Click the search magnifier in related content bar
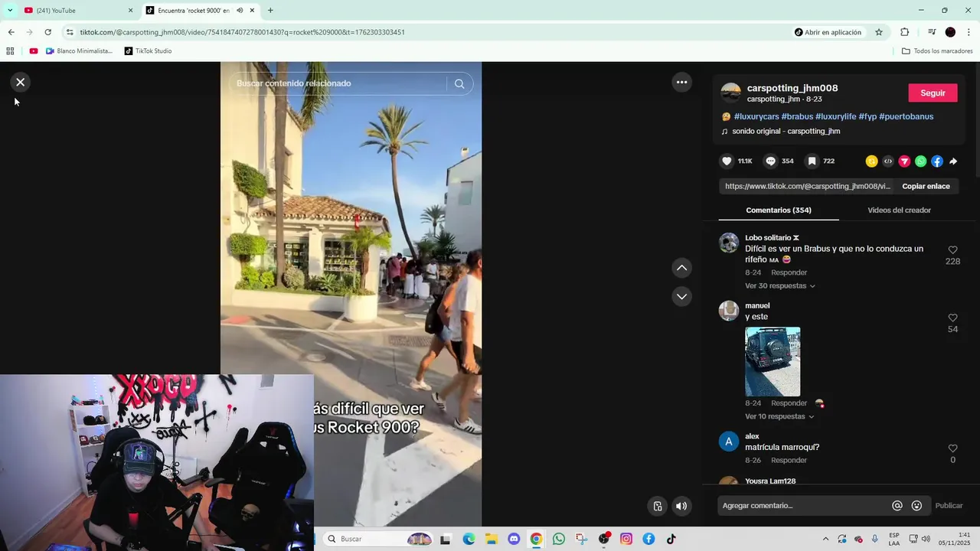The image size is (980, 551). pyautogui.click(x=459, y=83)
